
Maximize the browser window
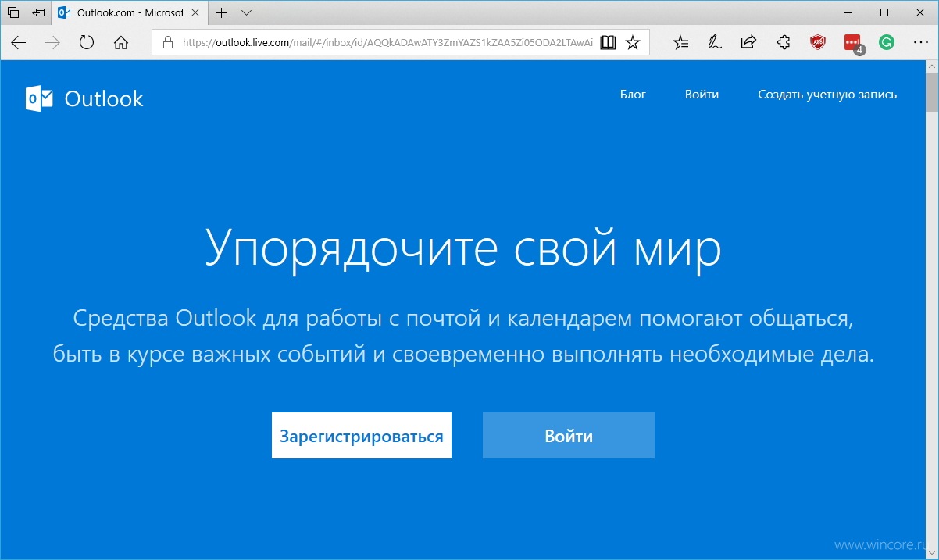884,12
